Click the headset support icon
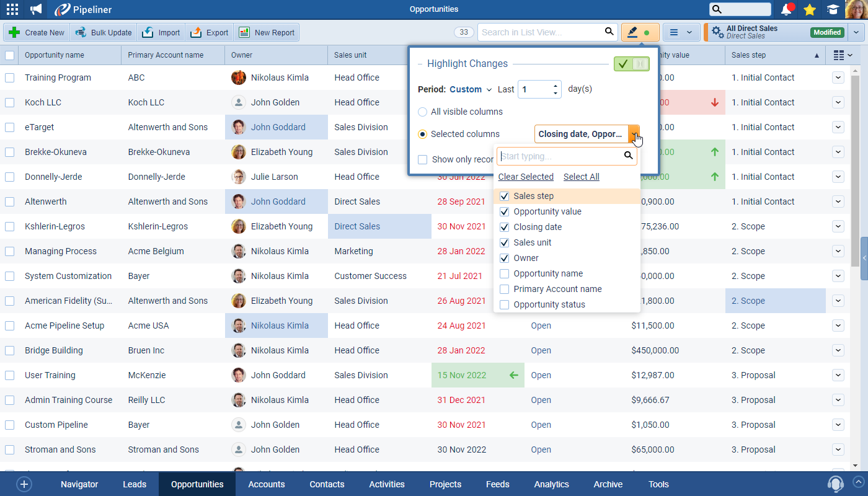Viewport: 868px width, 496px height. pyautogui.click(x=835, y=484)
